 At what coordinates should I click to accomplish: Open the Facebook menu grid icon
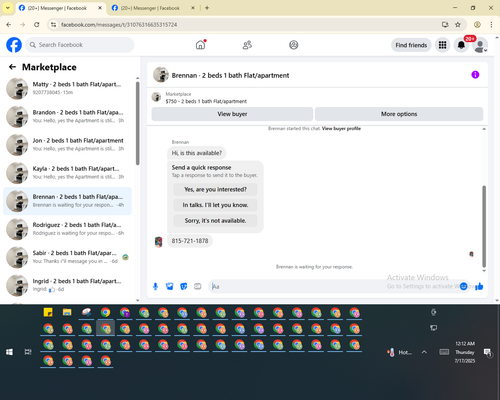[x=442, y=45]
